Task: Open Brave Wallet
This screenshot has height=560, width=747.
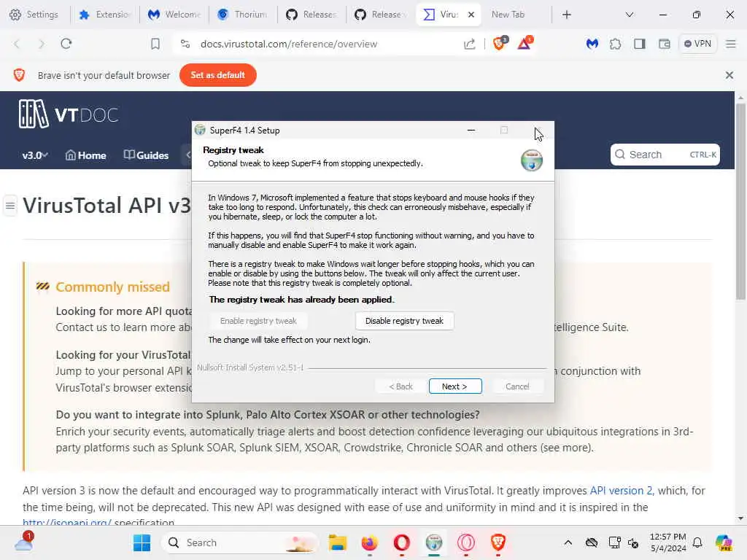Action: [665, 44]
